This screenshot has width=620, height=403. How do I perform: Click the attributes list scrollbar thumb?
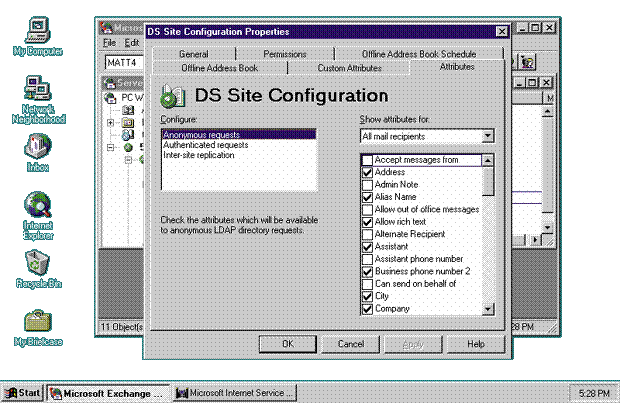point(488,181)
